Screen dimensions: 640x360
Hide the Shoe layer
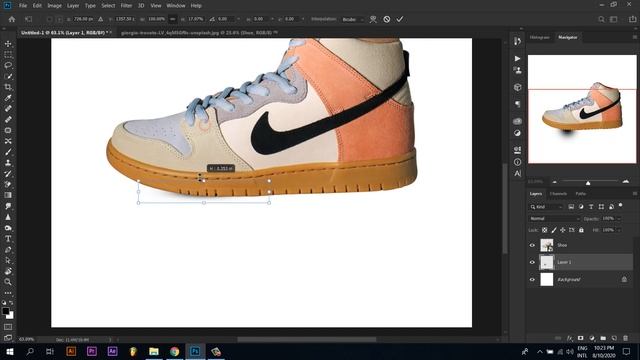click(532, 245)
